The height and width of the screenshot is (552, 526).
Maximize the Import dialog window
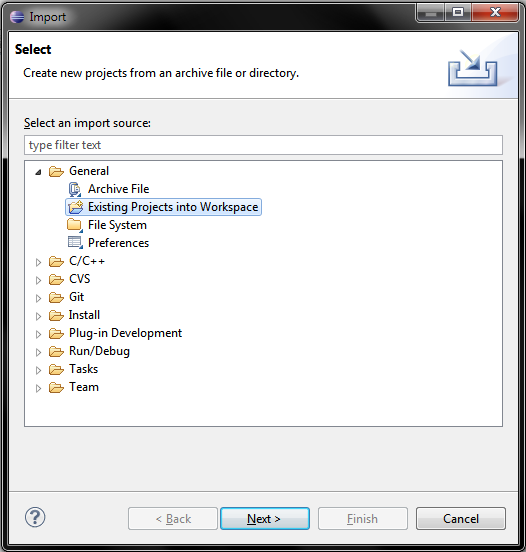point(458,13)
